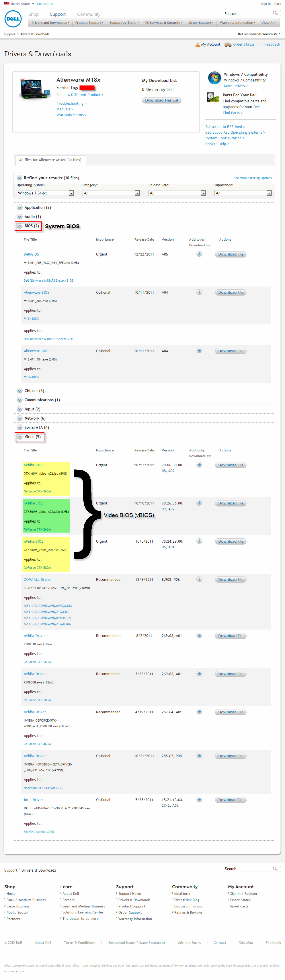
Task: Click the footer search magnifier icon
Action: 275,868
